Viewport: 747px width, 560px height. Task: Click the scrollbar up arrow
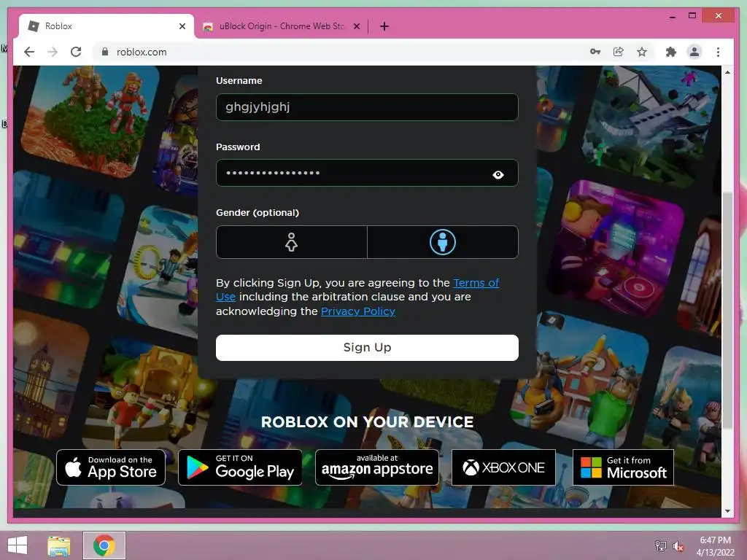pyautogui.click(x=727, y=72)
